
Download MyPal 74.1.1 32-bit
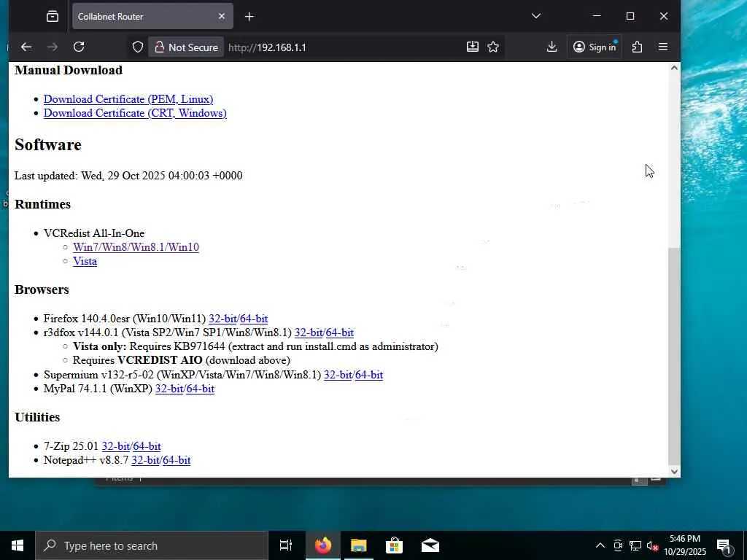coord(169,389)
